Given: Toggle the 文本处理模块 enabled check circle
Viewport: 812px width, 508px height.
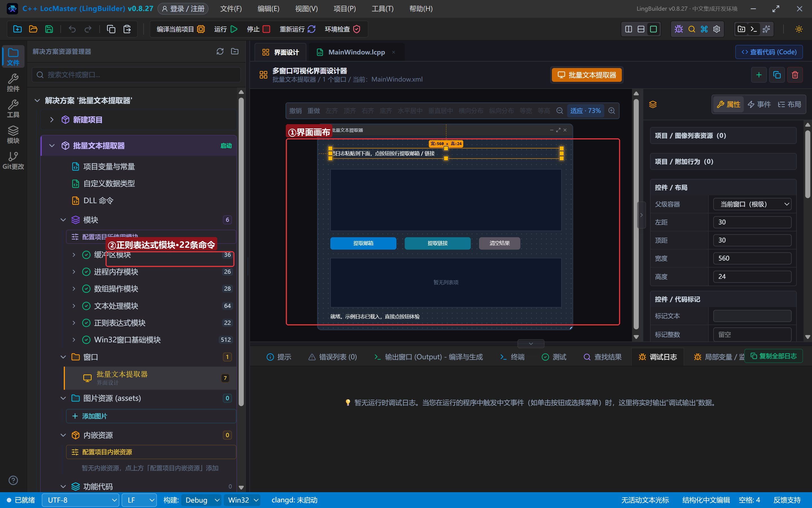Looking at the screenshot, I should tap(86, 306).
